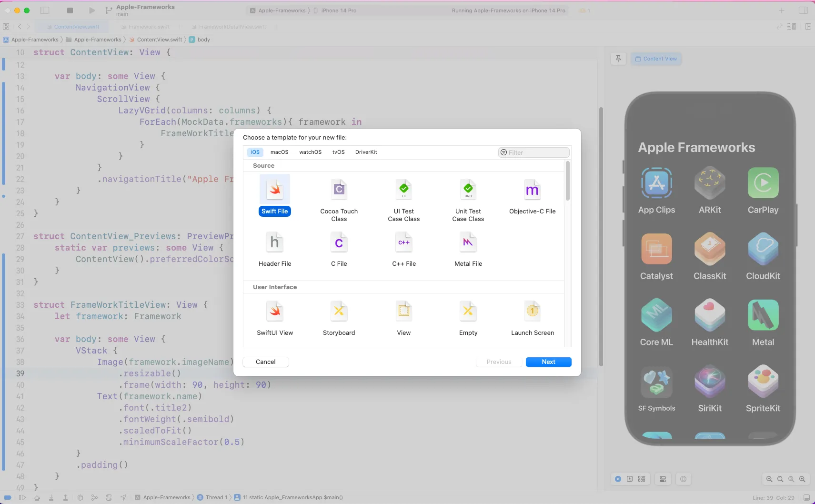Image resolution: width=815 pixels, height=504 pixels.
Task: Select the ContentView.swift editor tab
Action: (x=73, y=27)
